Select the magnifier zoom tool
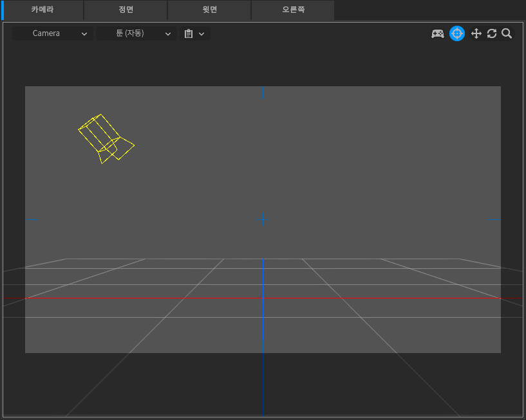 (x=507, y=33)
